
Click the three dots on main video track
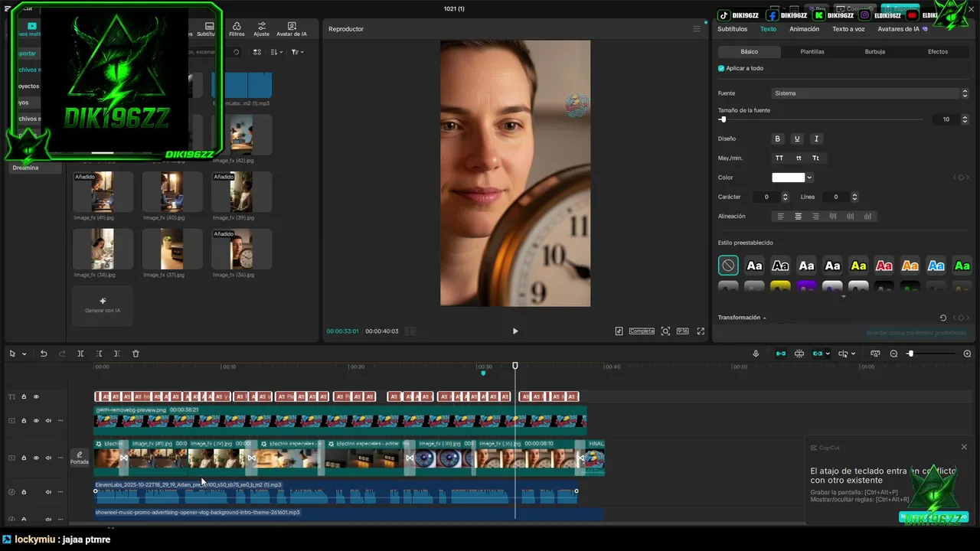60,458
